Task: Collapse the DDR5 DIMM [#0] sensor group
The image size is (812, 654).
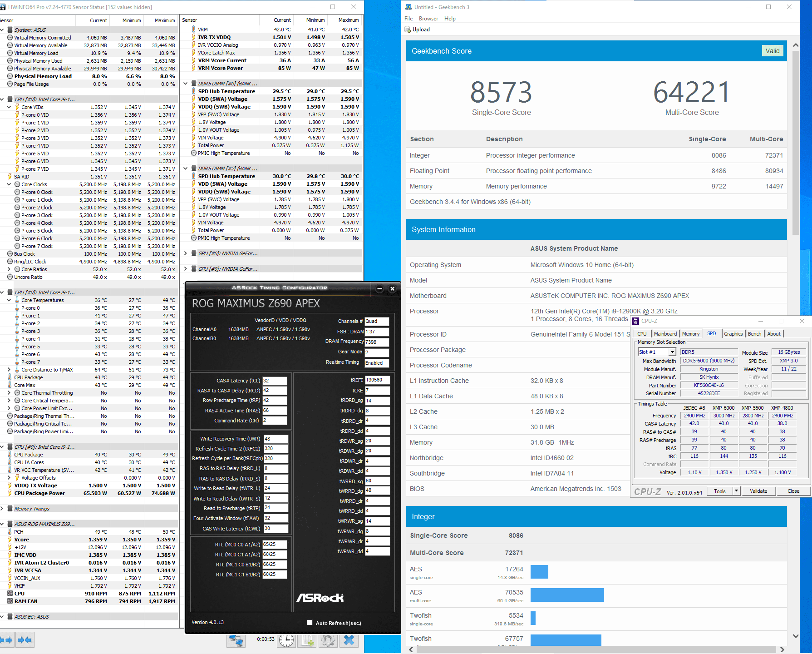Action: pyautogui.click(x=186, y=84)
